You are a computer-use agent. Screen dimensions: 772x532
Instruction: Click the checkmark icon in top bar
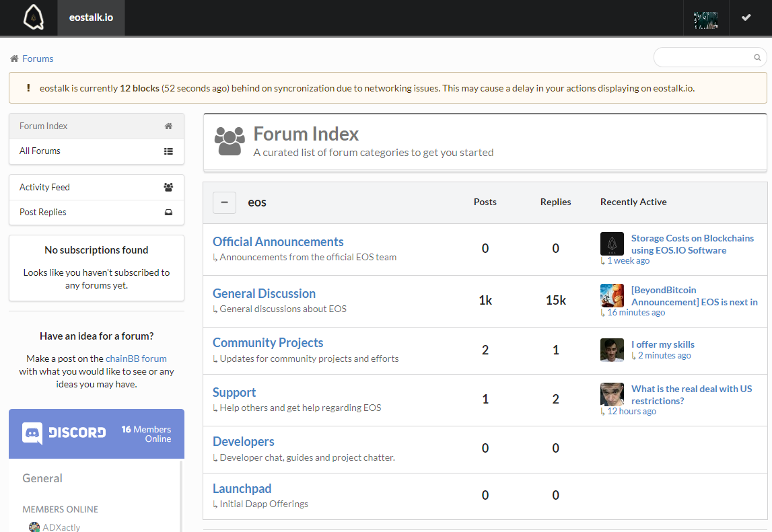coord(746,17)
